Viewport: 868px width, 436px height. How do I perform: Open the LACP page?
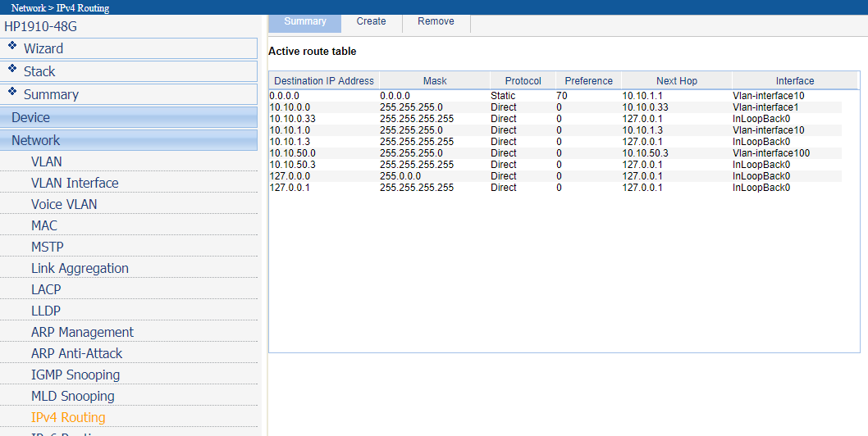(46, 289)
